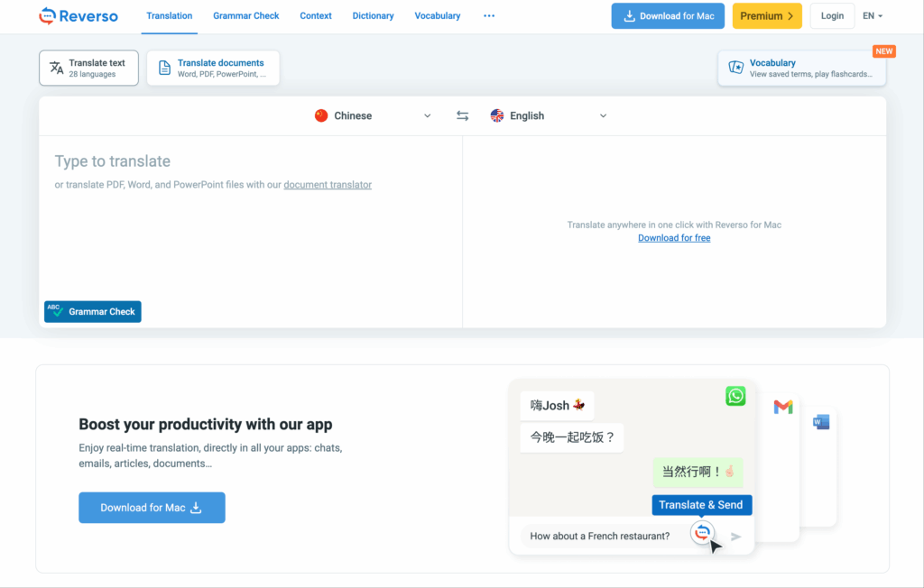Click the WhatsApp icon in the preview
Screen dimensions: 924x588
coord(735,396)
